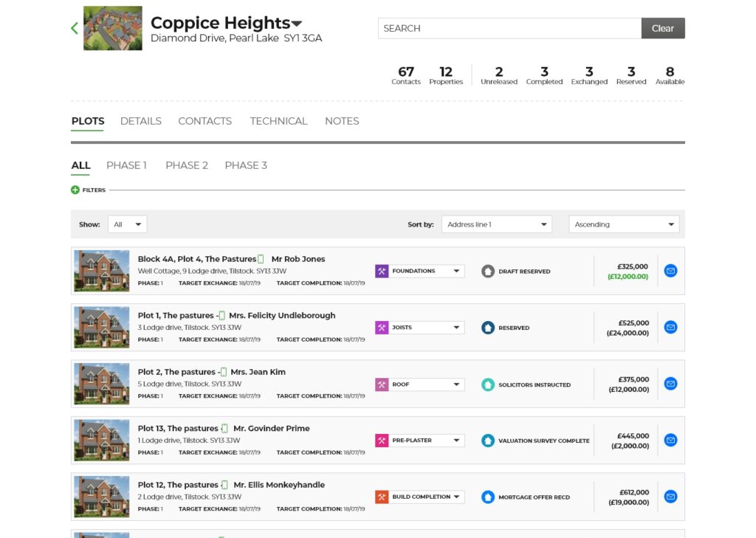Click the pink Roof stage icon for Plot 2
Image resolution: width=756 pixels, height=538 pixels.
click(x=381, y=384)
